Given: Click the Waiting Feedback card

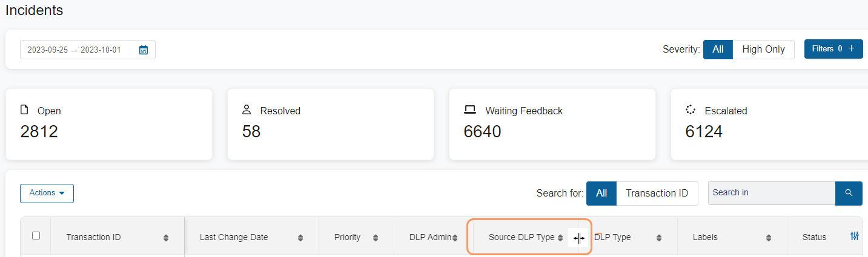Looking at the screenshot, I should pos(552,125).
